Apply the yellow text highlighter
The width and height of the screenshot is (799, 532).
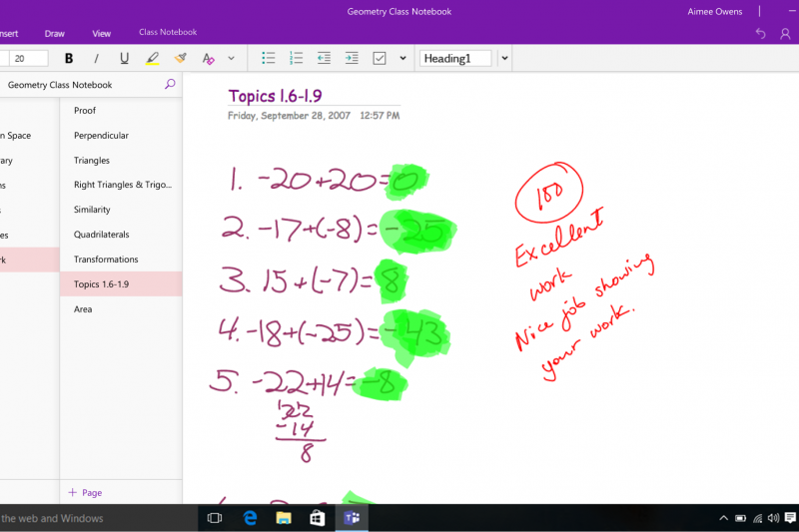(152, 59)
